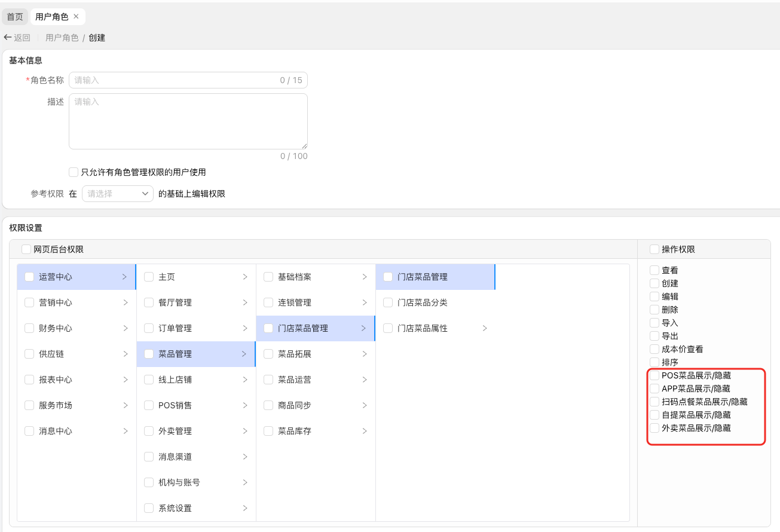Select the 机构与账号 menu row
The height and width of the screenshot is (532, 780).
pyautogui.click(x=196, y=482)
